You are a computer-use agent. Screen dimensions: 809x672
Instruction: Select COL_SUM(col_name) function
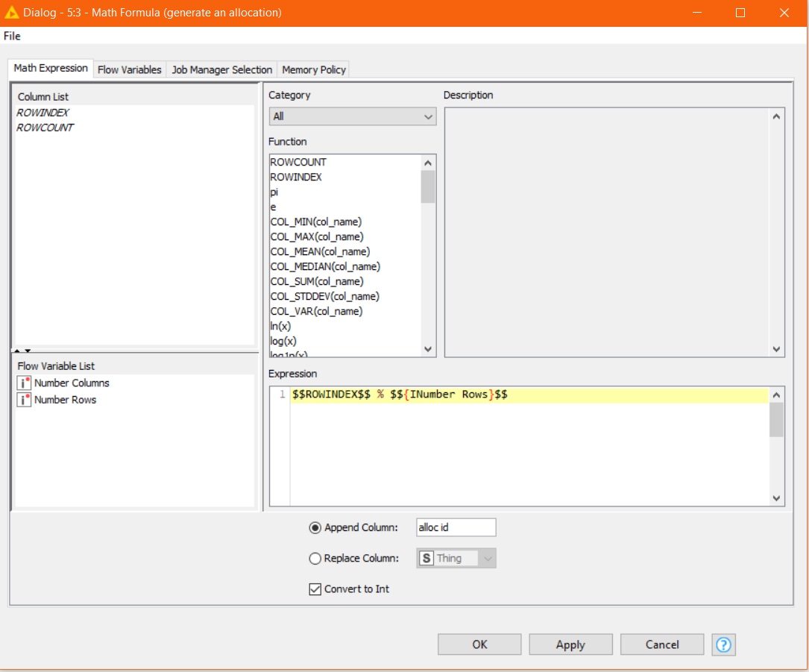317,282
